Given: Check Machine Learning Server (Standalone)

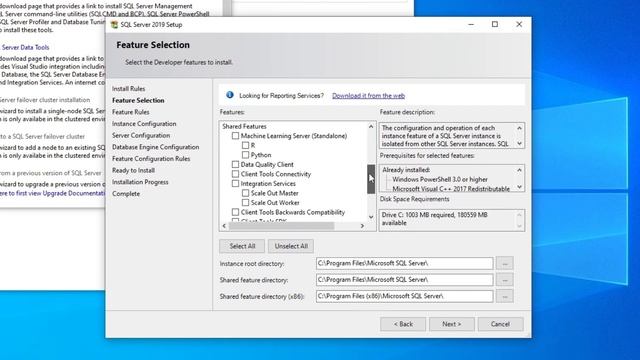Looking at the screenshot, I should [x=236, y=136].
